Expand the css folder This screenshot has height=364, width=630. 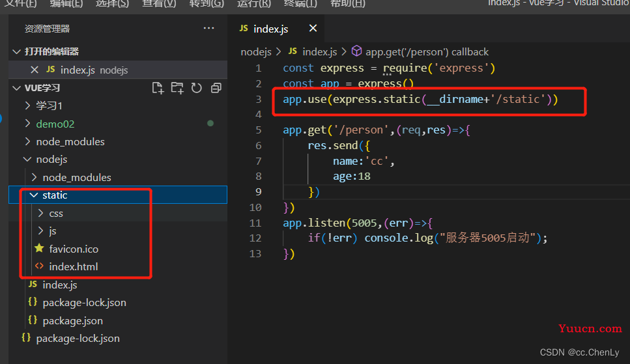coord(40,213)
